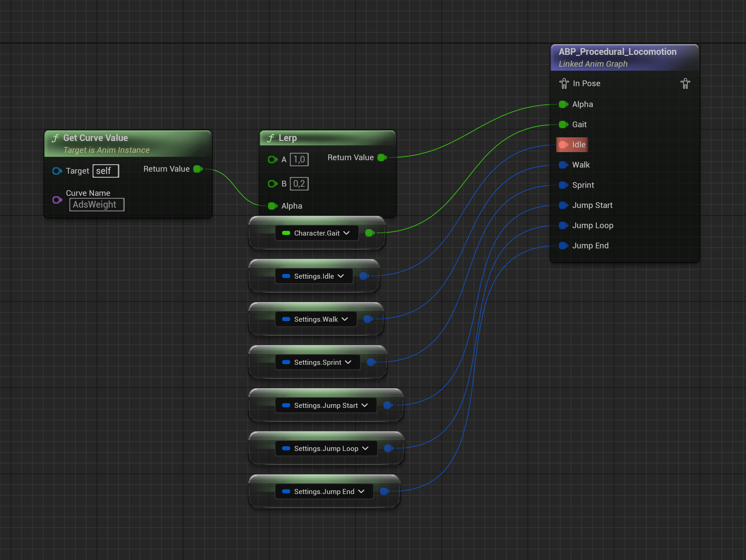Select the Get Curve Value node title
Screen dimensions: 746x560
click(x=96, y=138)
